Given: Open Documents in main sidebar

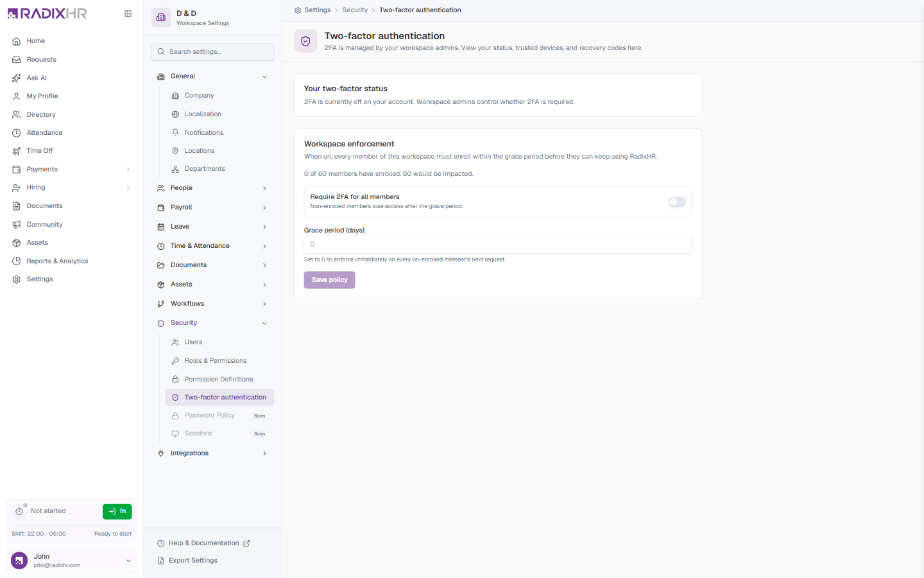Looking at the screenshot, I should coord(71,206).
